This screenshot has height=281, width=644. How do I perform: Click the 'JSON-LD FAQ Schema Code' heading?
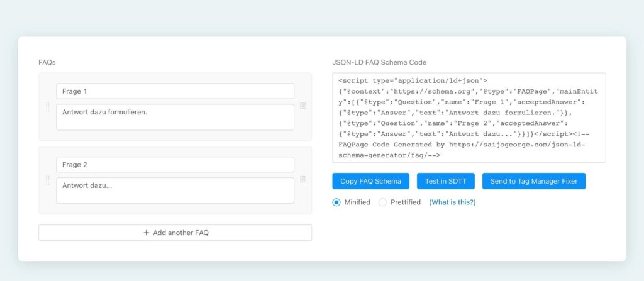379,62
